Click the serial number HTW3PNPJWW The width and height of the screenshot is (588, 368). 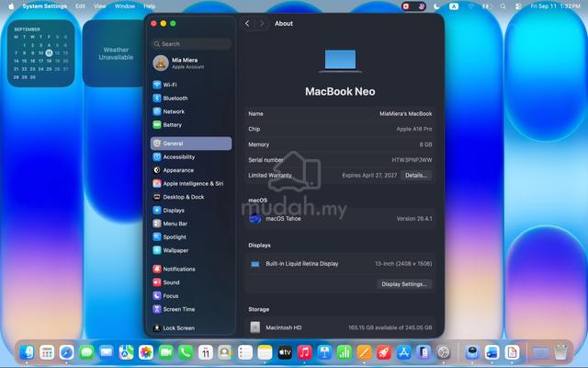[x=412, y=160]
